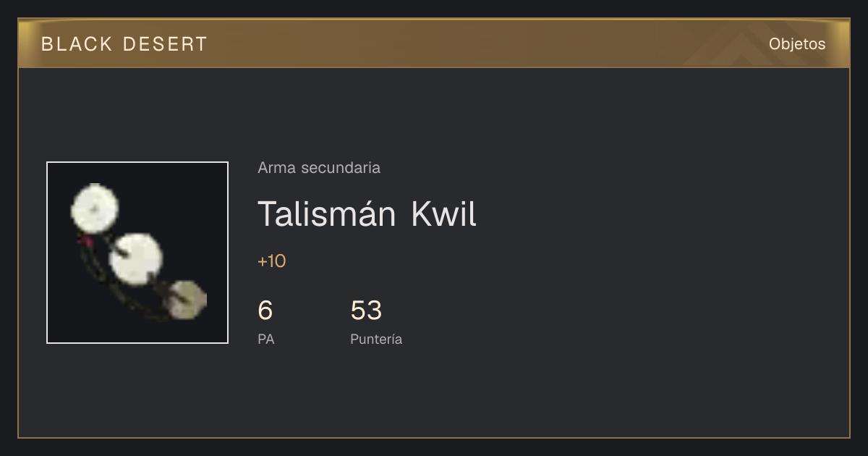Click the Arma secundaria category label
This screenshot has width=868, height=456.
pyautogui.click(x=319, y=168)
